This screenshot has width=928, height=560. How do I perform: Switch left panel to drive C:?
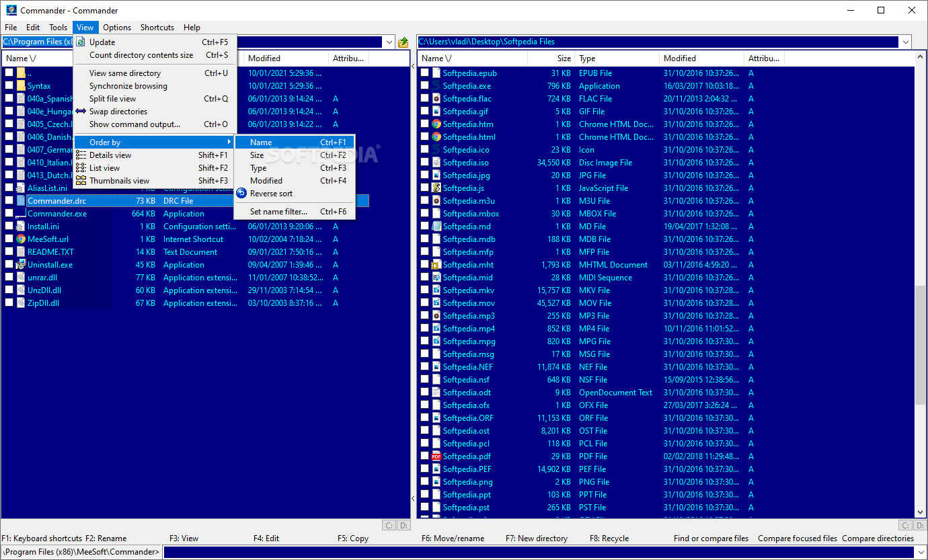tap(389, 526)
